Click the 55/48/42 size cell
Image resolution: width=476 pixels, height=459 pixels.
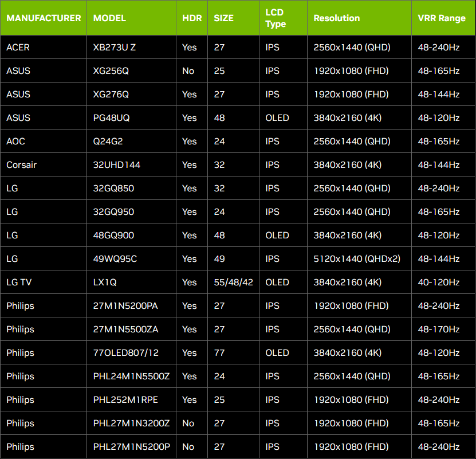(x=234, y=282)
